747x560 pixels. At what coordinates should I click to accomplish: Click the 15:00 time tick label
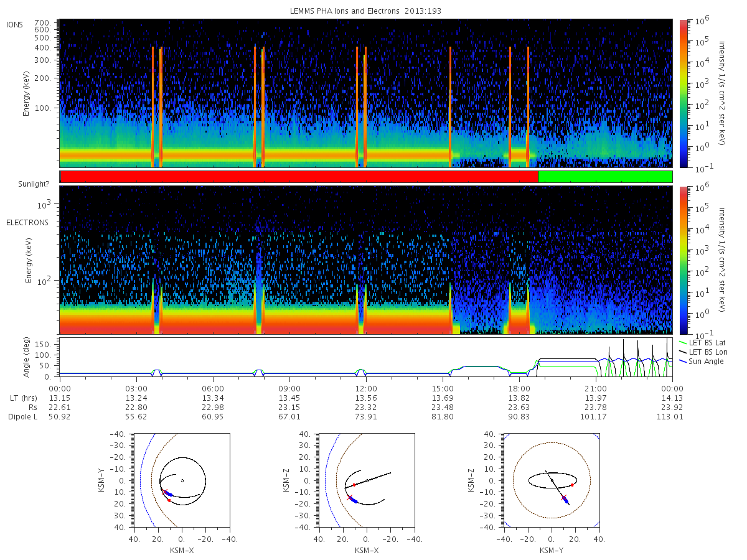coord(443,388)
